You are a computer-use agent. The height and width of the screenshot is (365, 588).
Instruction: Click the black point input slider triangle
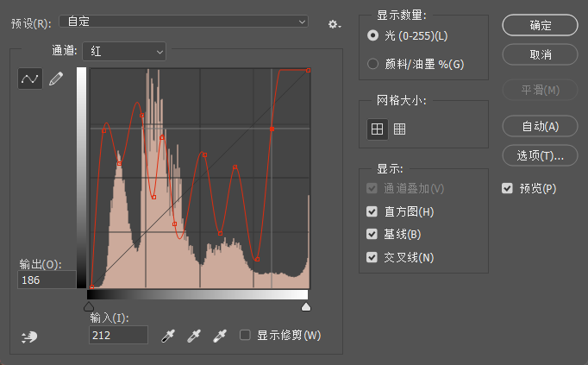89,306
